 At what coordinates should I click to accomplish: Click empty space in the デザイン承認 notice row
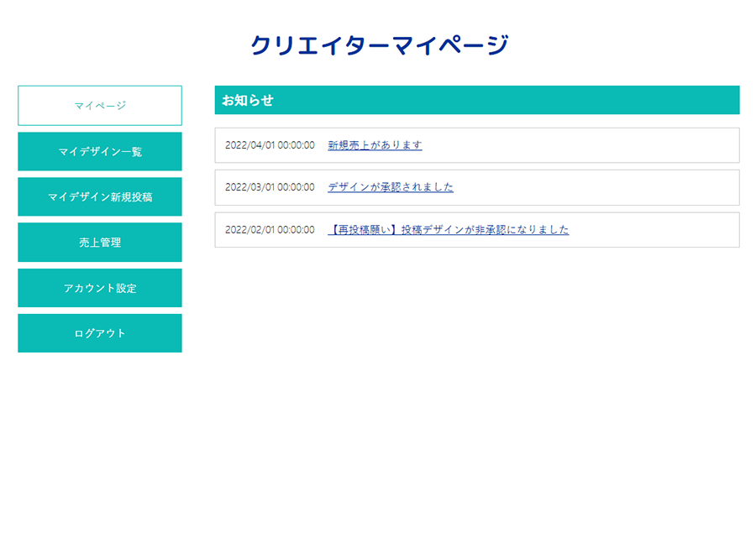click(605, 187)
